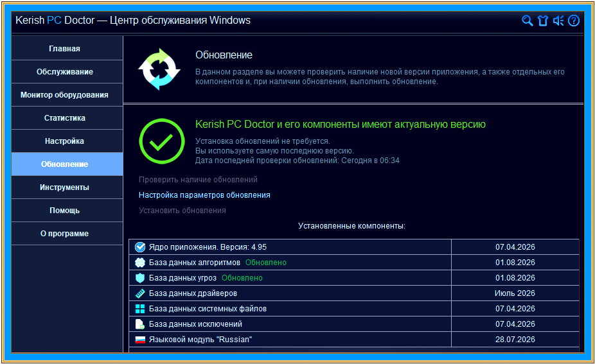Open Монитор оборудования section
Screen dimensions: 595x364
pyautogui.click(x=67, y=95)
